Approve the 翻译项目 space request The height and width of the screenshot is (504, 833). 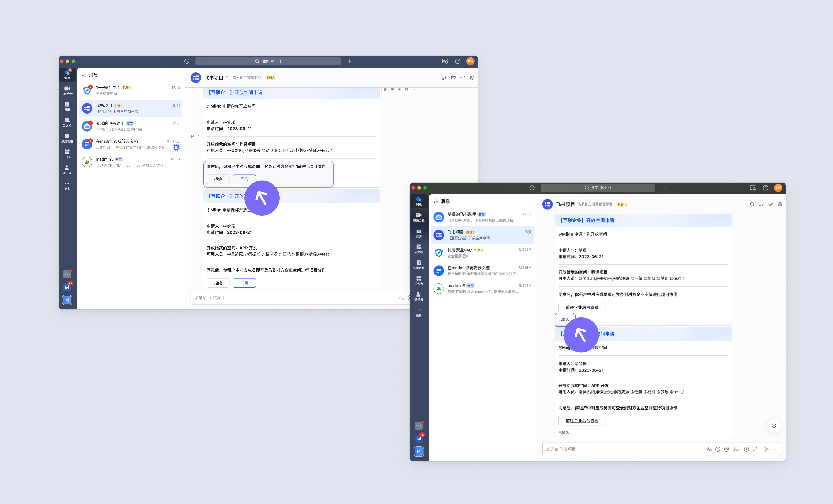pos(244,179)
